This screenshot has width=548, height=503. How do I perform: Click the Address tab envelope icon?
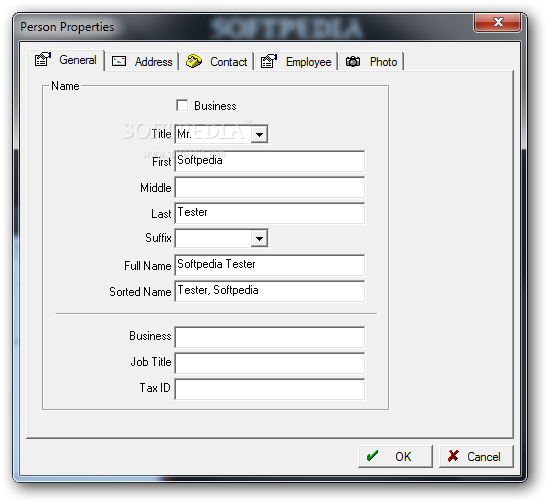(119, 61)
